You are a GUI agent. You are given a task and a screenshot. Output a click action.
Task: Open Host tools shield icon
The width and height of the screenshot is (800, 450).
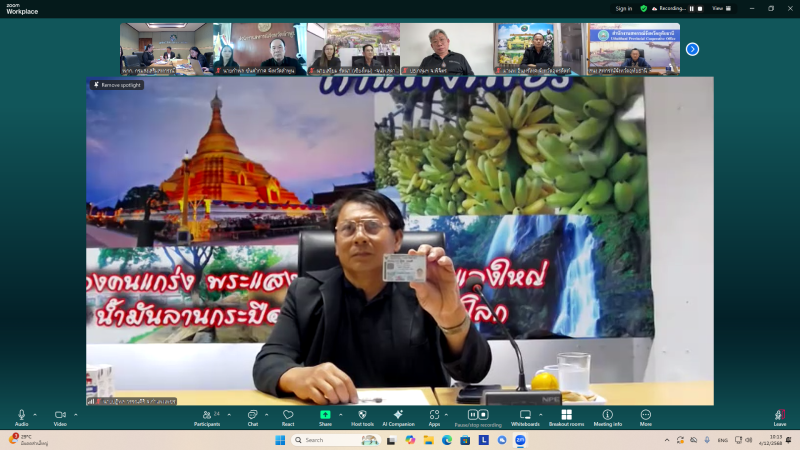(362, 415)
